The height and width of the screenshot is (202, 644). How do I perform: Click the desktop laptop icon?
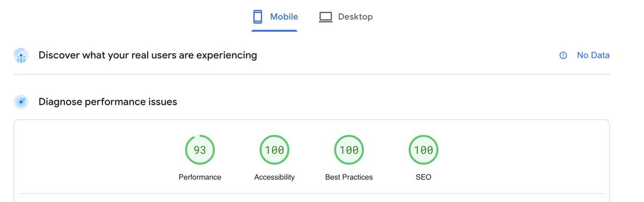pyautogui.click(x=326, y=17)
